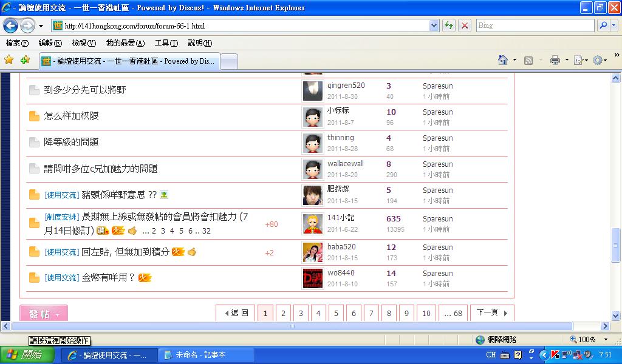Click user 肥叔叔 avatar thumbnail

[312, 195]
